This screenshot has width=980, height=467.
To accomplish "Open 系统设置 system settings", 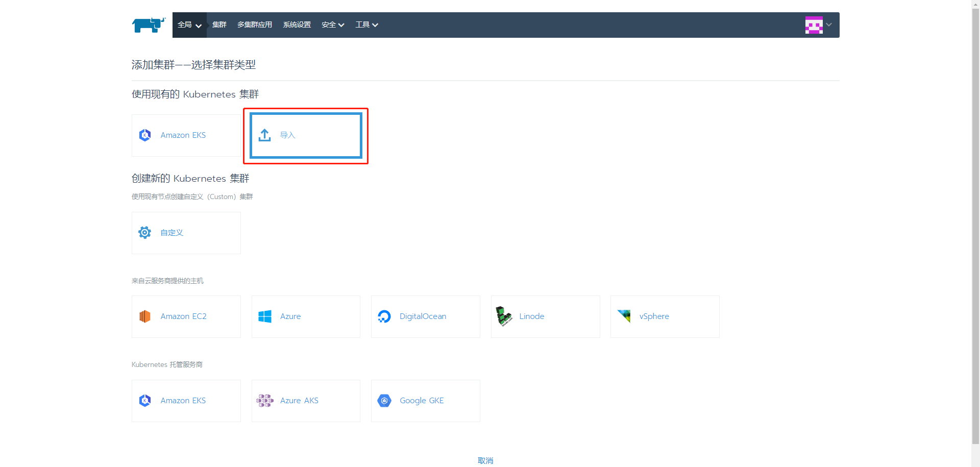I will click(297, 25).
